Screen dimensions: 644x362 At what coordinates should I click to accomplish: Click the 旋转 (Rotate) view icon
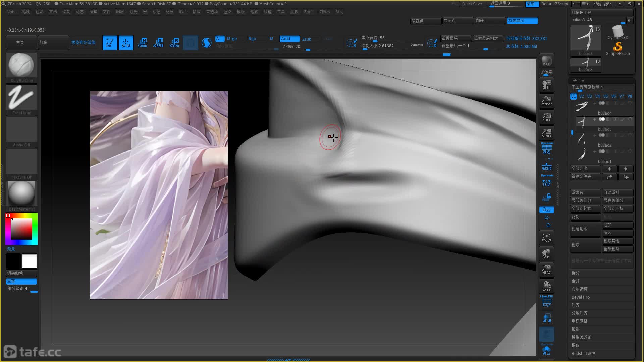pyautogui.click(x=546, y=286)
